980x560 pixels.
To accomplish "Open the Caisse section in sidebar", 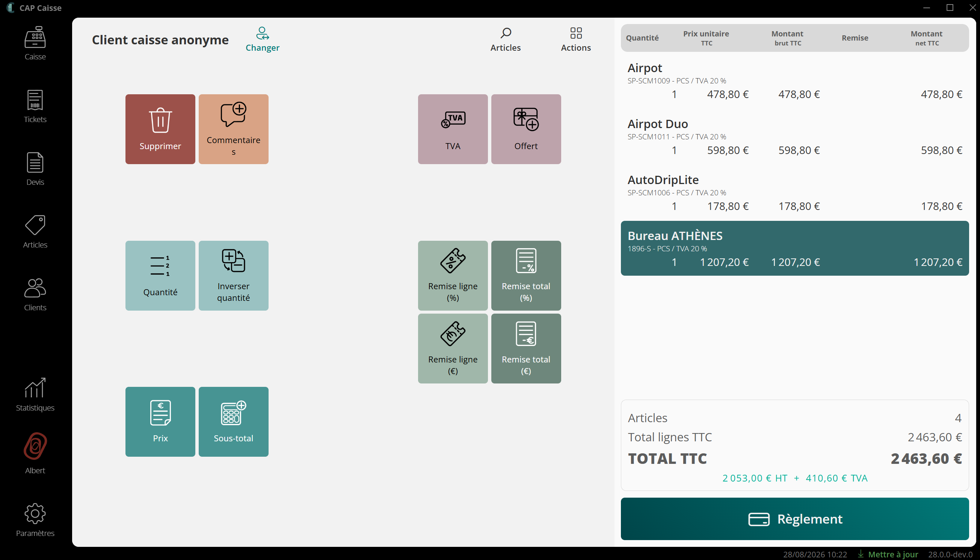I will tap(35, 44).
